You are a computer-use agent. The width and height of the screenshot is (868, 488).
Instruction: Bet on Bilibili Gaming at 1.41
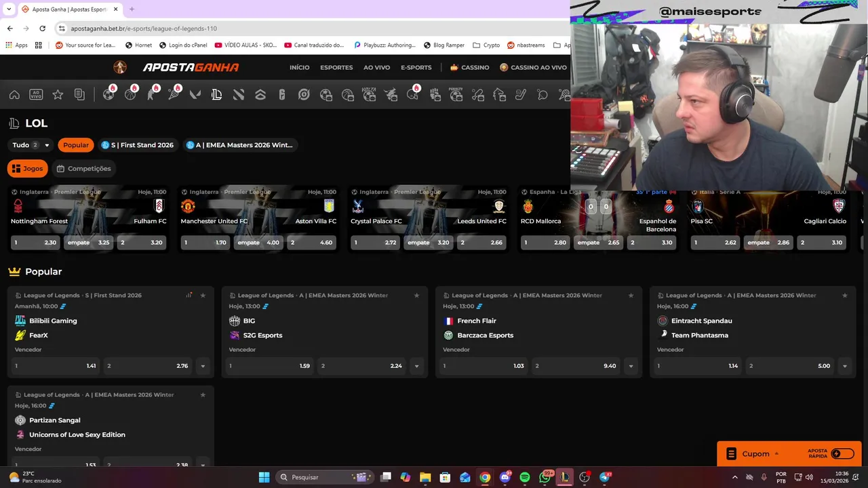pos(54,366)
